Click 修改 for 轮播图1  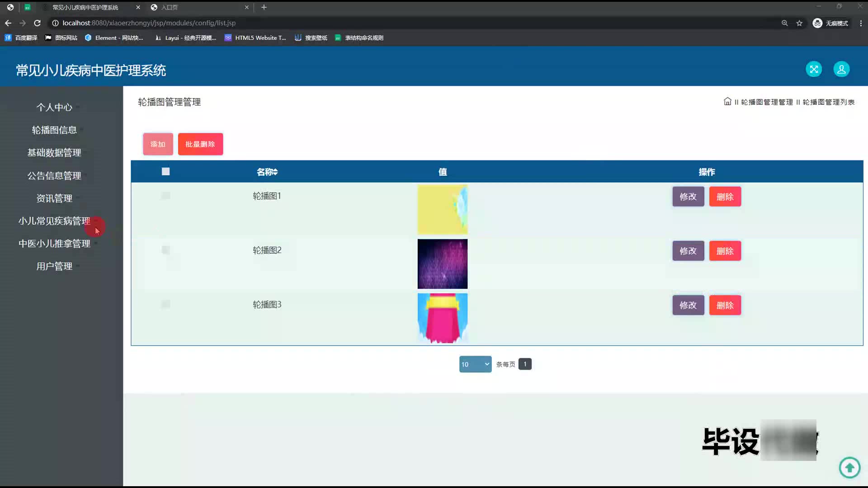(x=688, y=197)
